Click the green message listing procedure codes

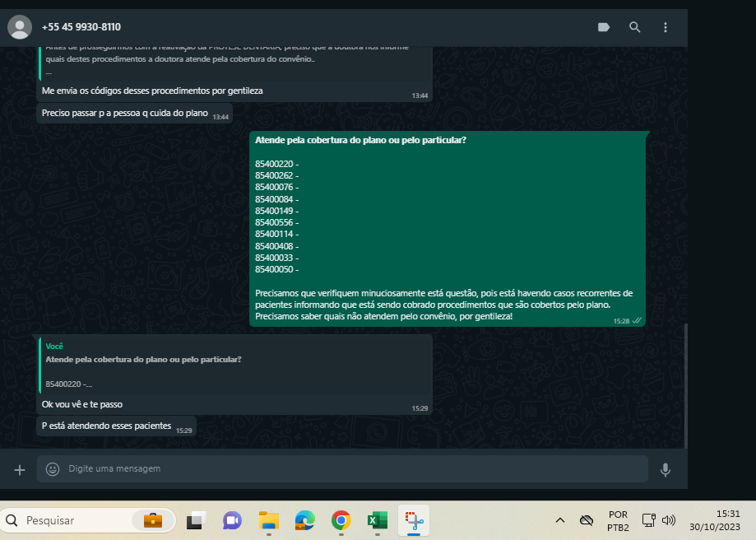pos(447,228)
